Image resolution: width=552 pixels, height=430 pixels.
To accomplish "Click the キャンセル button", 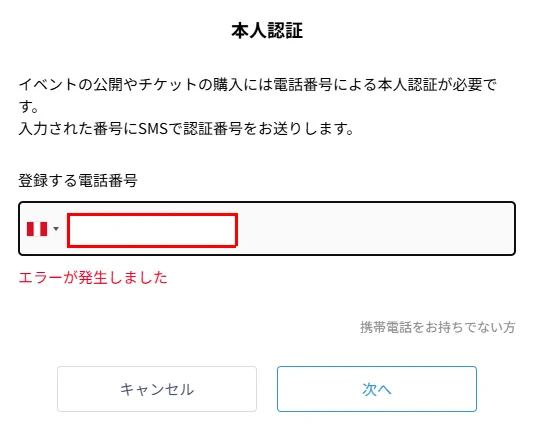I will [x=157, y=389].
